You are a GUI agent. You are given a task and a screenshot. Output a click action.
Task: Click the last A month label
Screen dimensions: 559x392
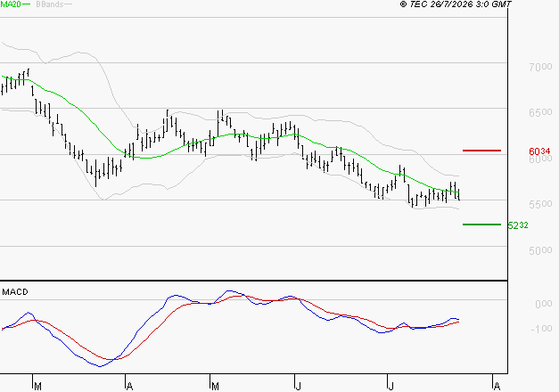(497, 387)
